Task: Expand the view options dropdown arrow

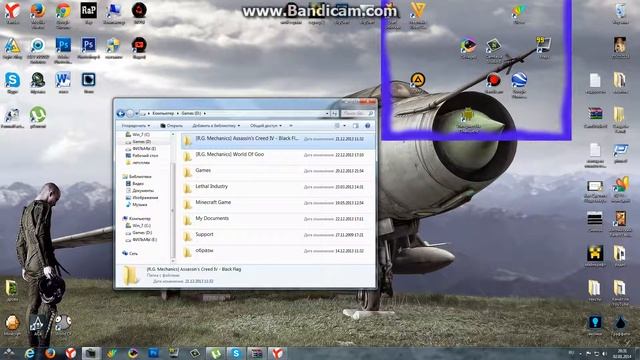Action: pyautogui.click(x=344, y=126)
